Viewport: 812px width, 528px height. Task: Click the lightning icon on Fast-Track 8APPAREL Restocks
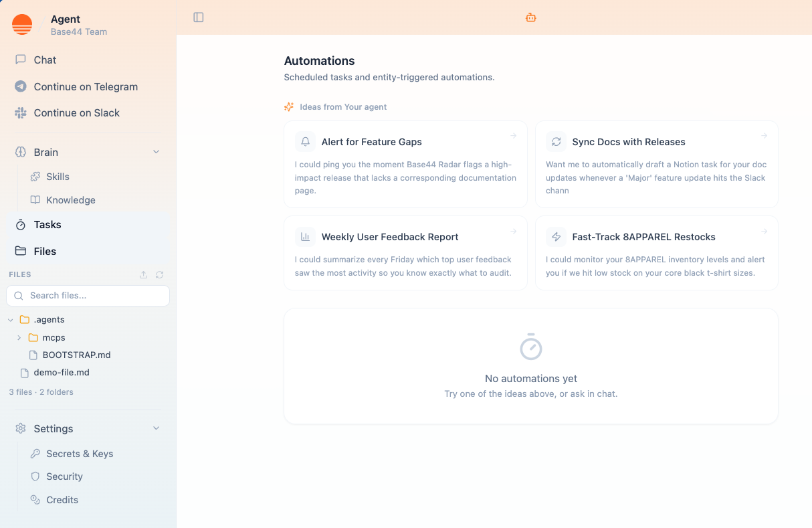(x=556, y=236)
